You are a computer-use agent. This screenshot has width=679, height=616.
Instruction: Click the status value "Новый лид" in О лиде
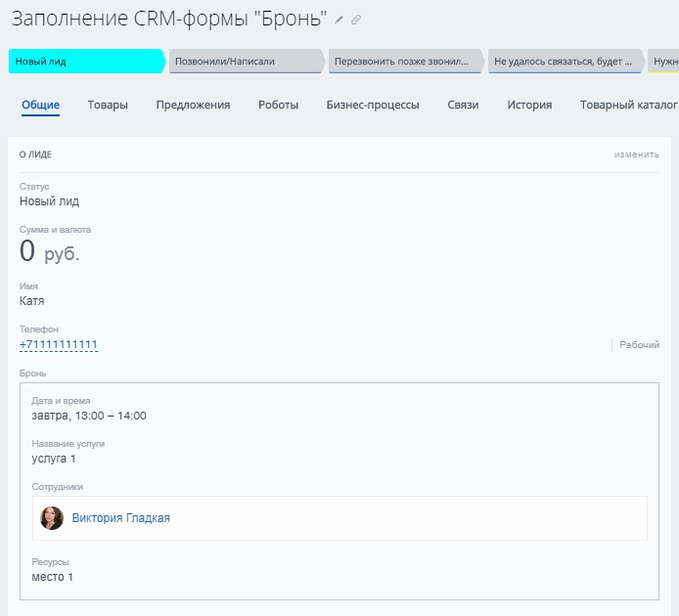[49, 201]
